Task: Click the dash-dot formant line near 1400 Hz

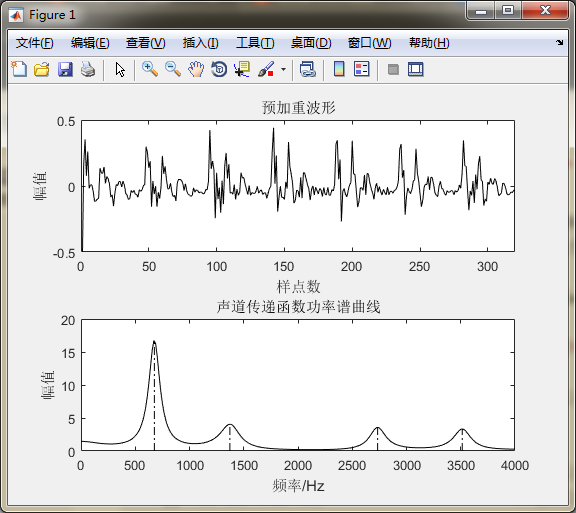Action: (230, 438)
